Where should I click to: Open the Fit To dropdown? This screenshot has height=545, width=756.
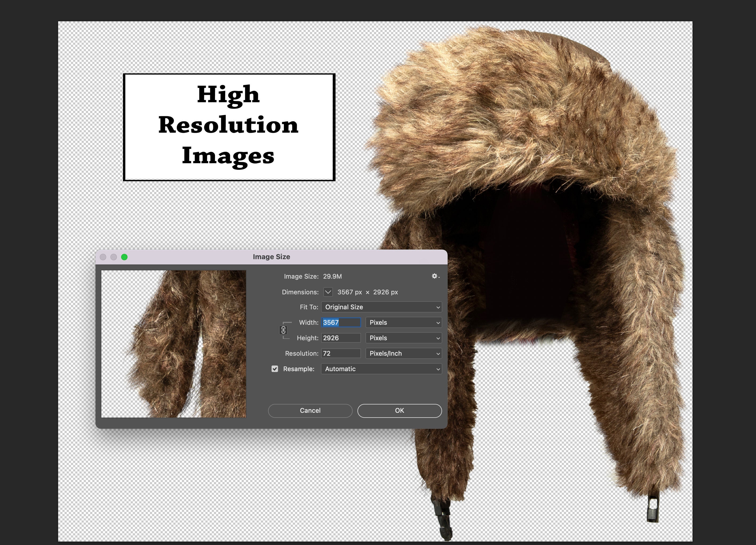pyautogui.click(x=381, y=307)
